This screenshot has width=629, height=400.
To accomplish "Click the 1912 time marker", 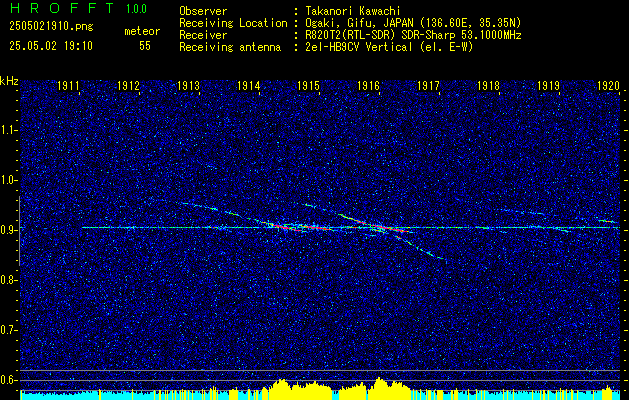I will click(128, 85).
